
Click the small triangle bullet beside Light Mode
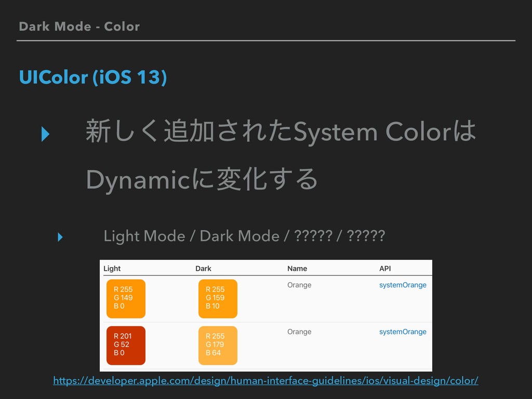60,237
